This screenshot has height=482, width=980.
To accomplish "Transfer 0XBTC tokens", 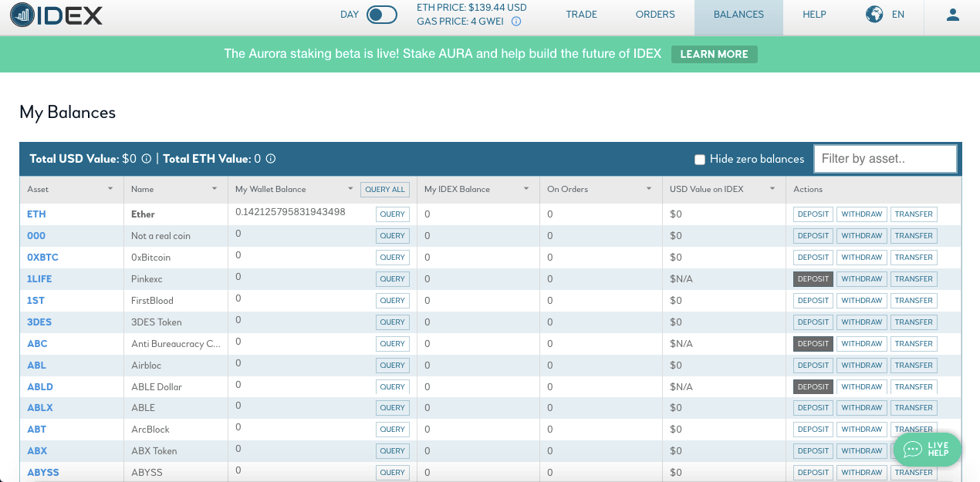I will (914, 258).
